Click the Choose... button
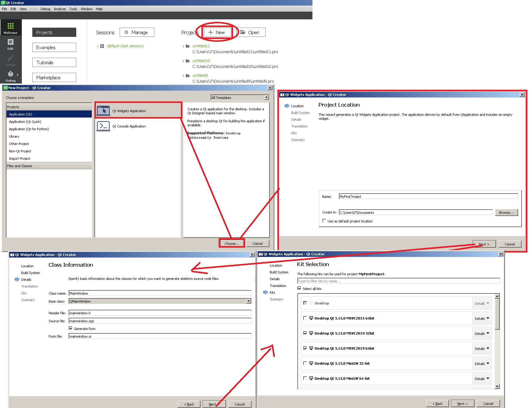Viewport: 532px width, 408px height. (x=232, y=243)
